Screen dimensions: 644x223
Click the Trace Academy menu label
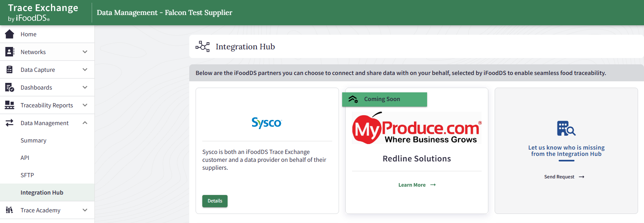click(x=40, y=210)
